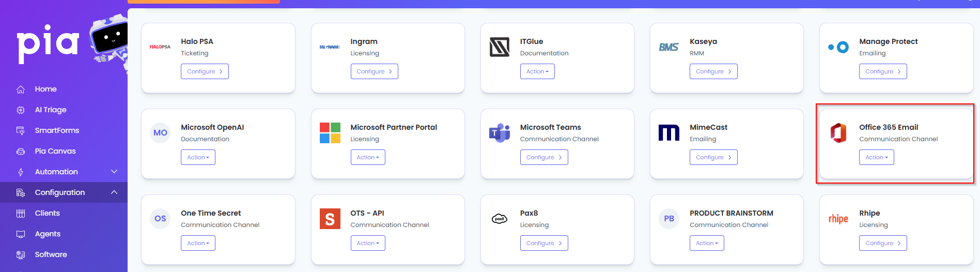Image resolution: width=980 pixels, height=272 pixels.
Task: Open PRODUCT BRAINSTORM Action dropdown
Action: [x=707, y=243]
